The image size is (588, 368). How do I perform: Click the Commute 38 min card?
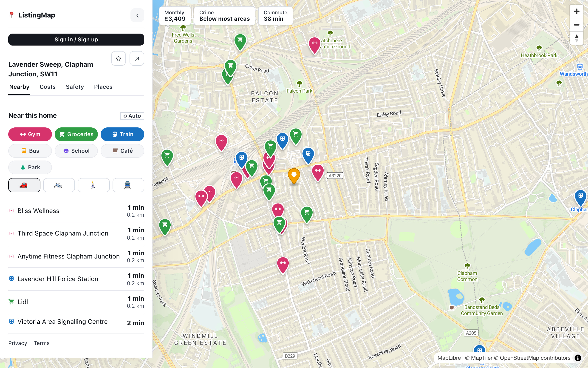[276, 16]
